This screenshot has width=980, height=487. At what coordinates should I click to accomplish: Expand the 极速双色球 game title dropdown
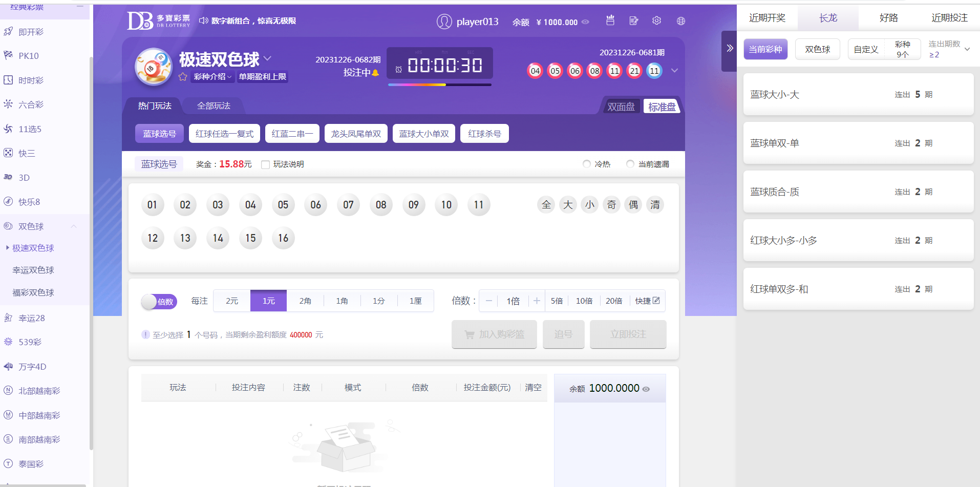pyautogui.click(x=267, y=58)
